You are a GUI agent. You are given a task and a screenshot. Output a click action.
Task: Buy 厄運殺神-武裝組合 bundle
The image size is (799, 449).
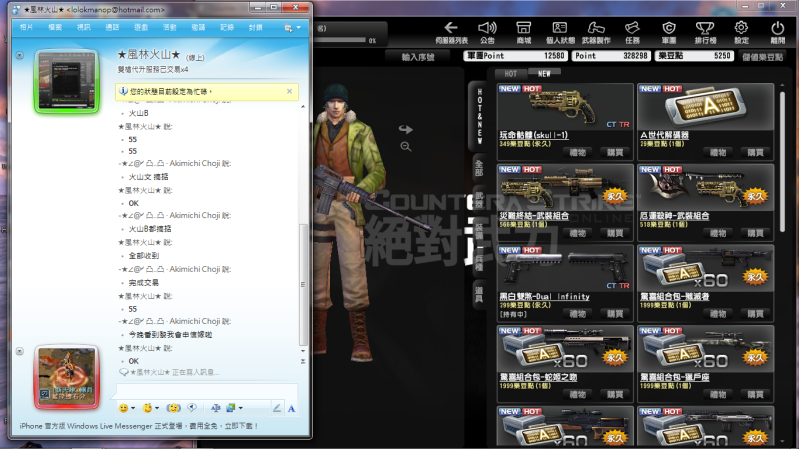tap(755, 233)
